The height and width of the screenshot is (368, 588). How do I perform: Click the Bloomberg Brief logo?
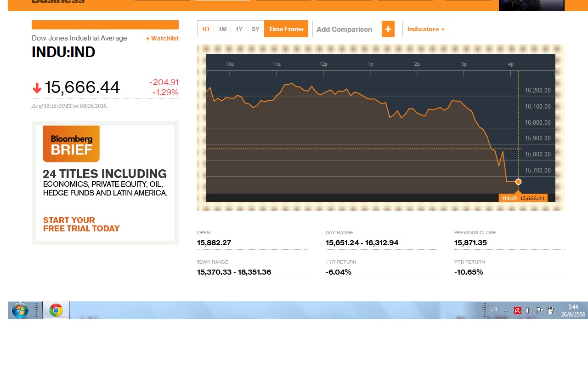tap(71, 144)
